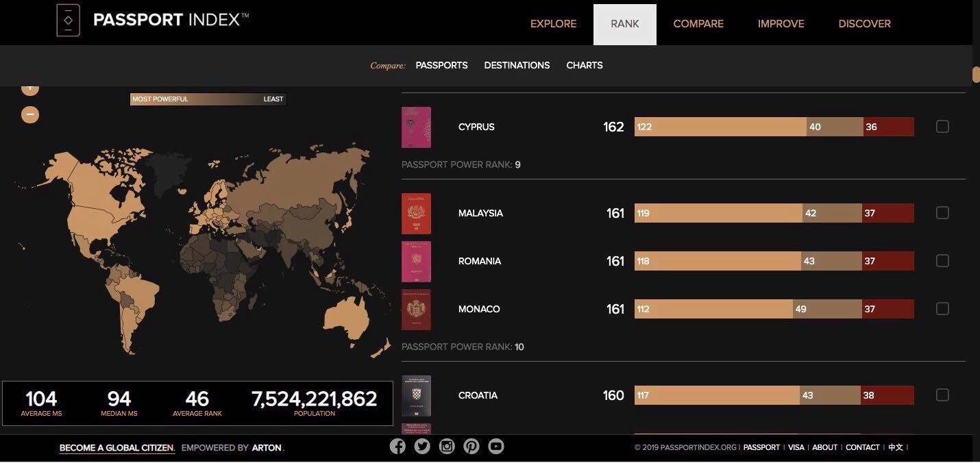Click Cyprus visa-on-arrival bar showing 40

coord(835,127)
